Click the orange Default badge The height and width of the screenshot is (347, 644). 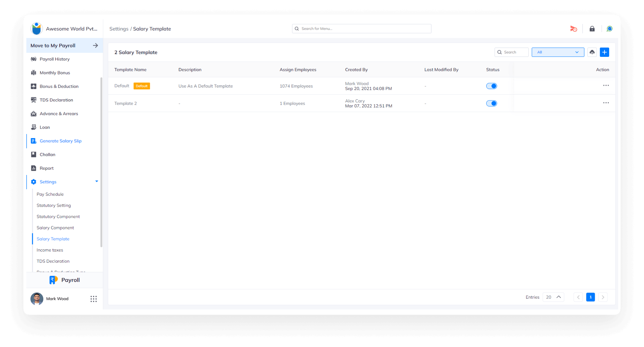pos(142,86)
